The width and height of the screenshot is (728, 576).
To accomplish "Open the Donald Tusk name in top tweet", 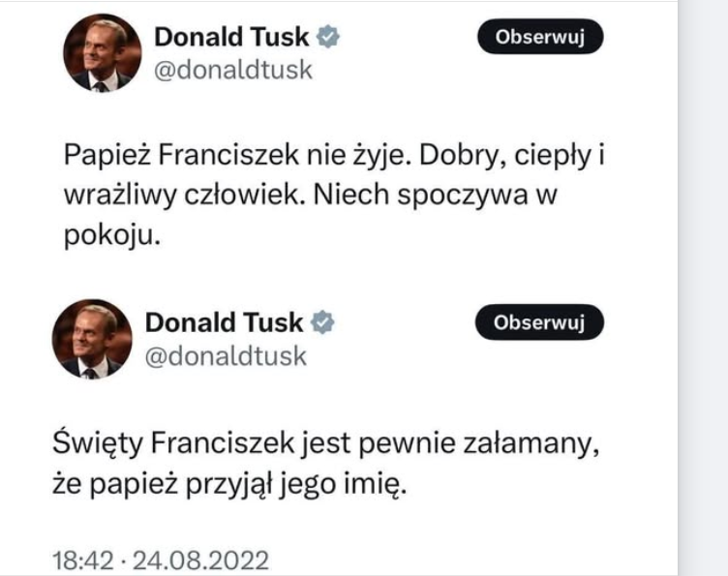I will point(231,37).
